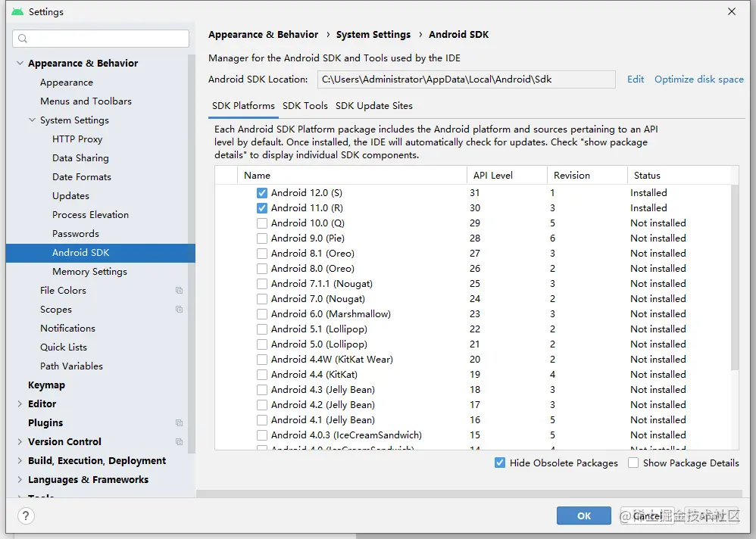Check Android 10.0 (Q) platform
Image resolution: width=756 pixels, height=539 pixels.
262,223
